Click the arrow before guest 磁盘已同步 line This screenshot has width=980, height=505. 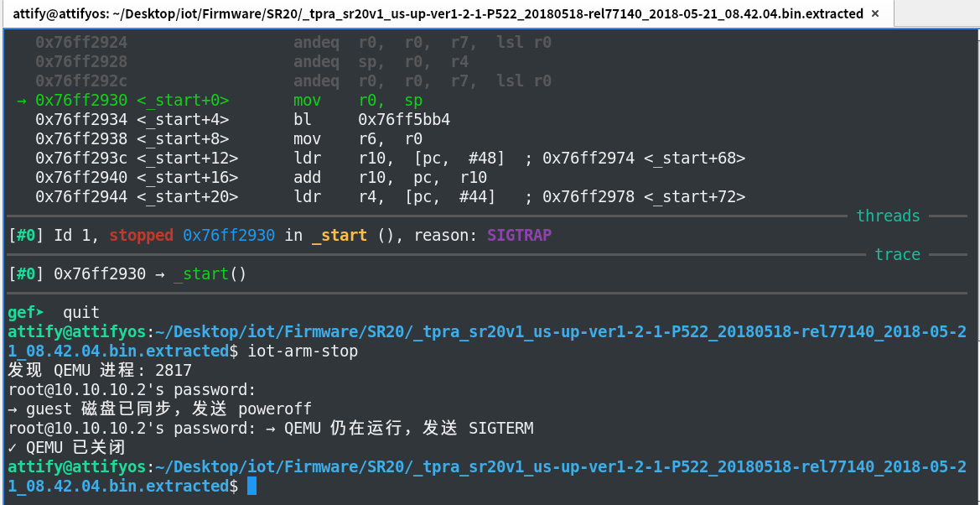tap(13, 409)
